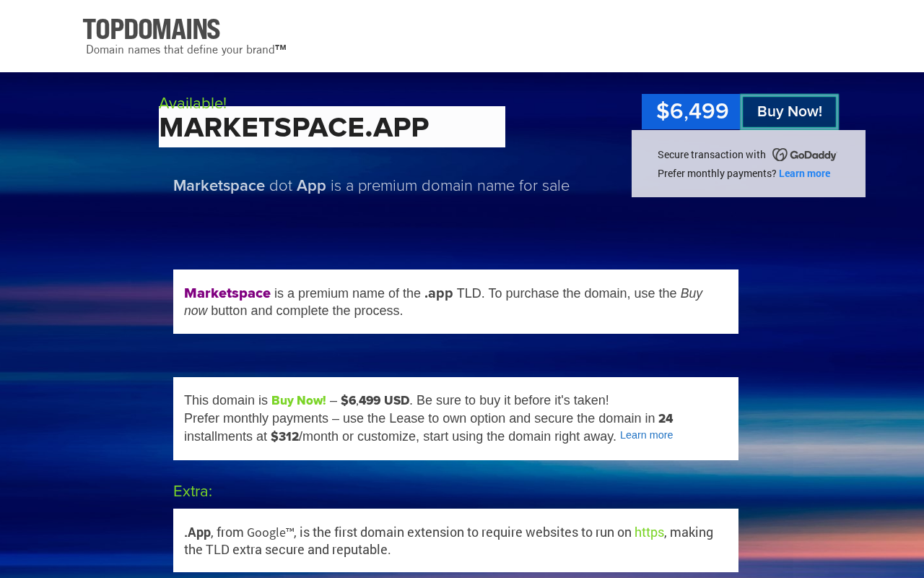Image resolution: width=924 pixels, height=578 pixels.
Task: Click the MARKETSPACE.APP domain heading
Action: pos(294,127)
